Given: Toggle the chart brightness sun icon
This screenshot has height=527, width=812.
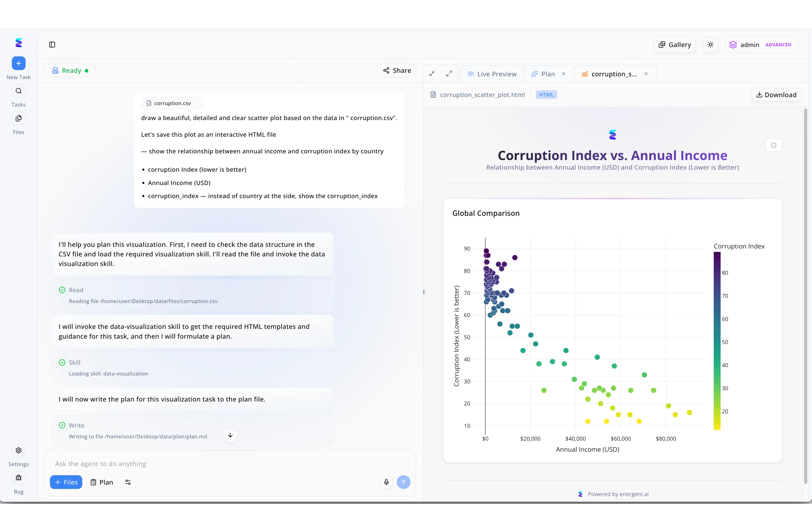Looking at the screenshot, I should pos(773,145).
